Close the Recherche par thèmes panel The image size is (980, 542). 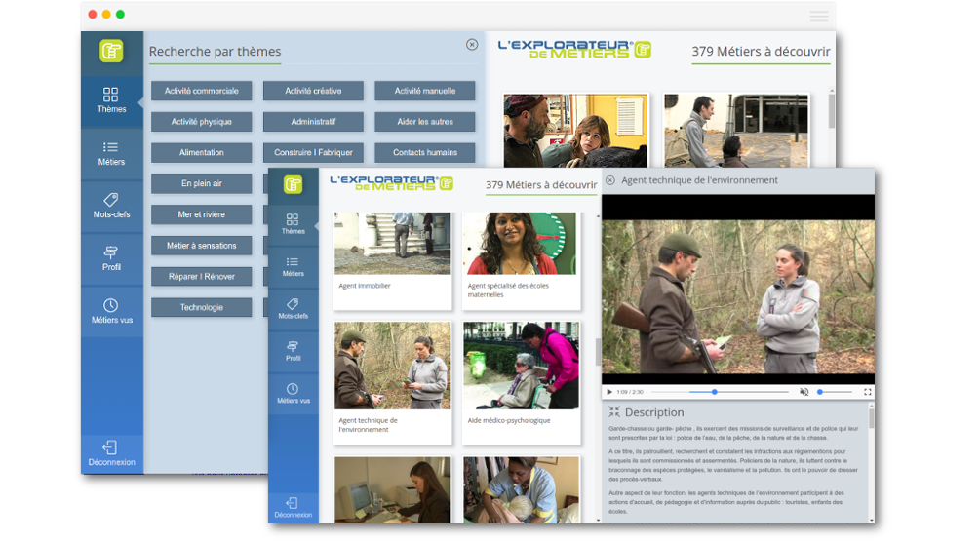[472, 45]
